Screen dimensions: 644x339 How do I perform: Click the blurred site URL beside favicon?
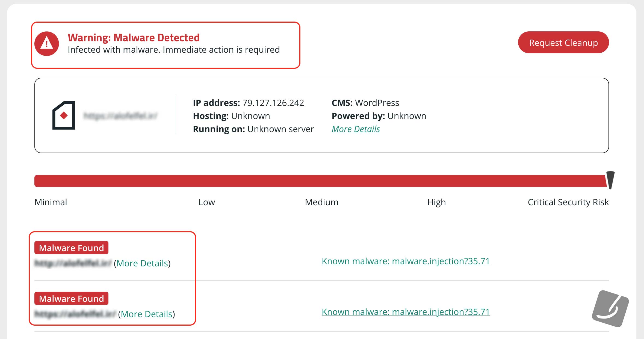pos(120,116)
